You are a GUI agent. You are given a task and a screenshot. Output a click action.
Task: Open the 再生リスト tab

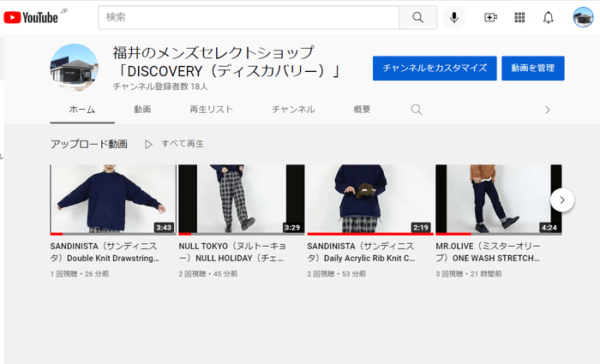tap(211, 109)
